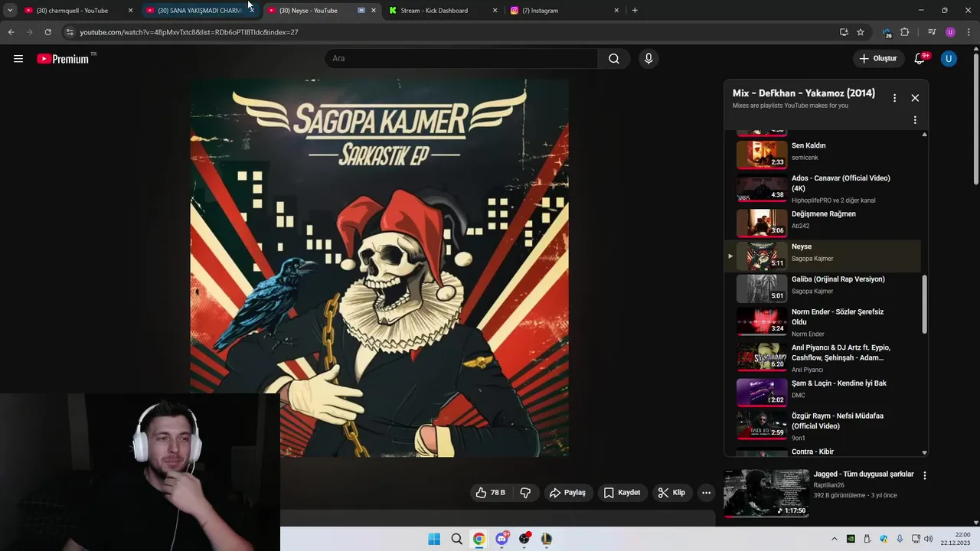This screenshot has height=551, width=980.
Task: Open the YouTube hamburger guide menu
Action: (x=18, y=58)
